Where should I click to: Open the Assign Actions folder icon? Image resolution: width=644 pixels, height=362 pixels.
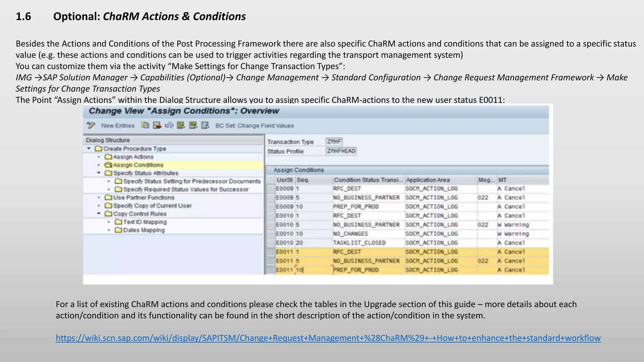point(108,157)
